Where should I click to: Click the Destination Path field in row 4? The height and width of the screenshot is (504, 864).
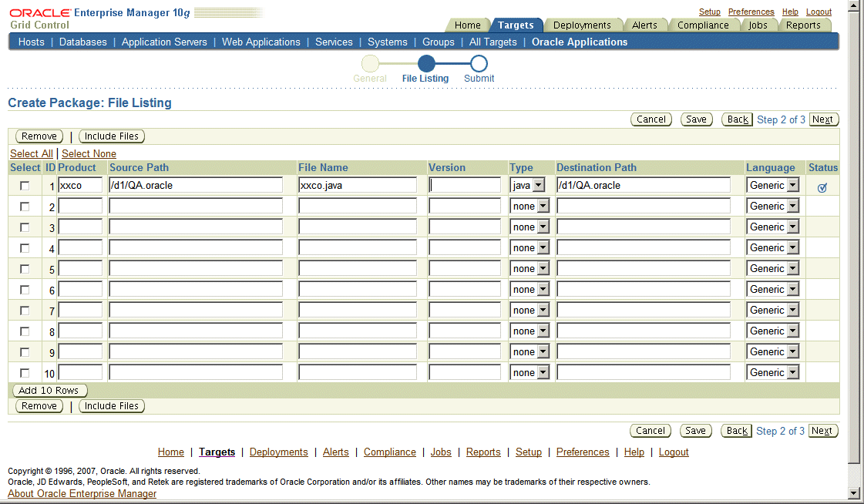click(x=644, y=248)
